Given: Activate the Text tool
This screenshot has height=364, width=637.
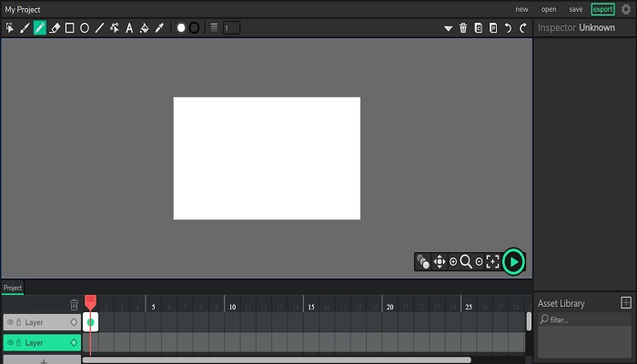Looking at the screenshot, I should (x=129, y=28).
